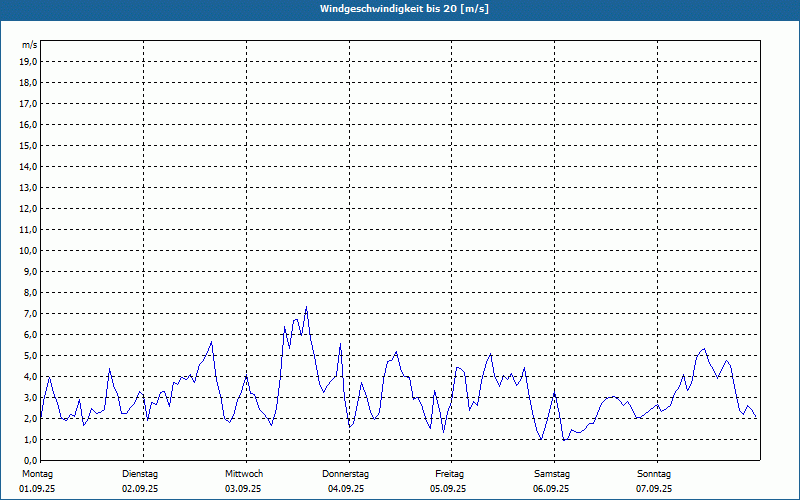Click the highest wind speed peak on the line

point(306,307)
